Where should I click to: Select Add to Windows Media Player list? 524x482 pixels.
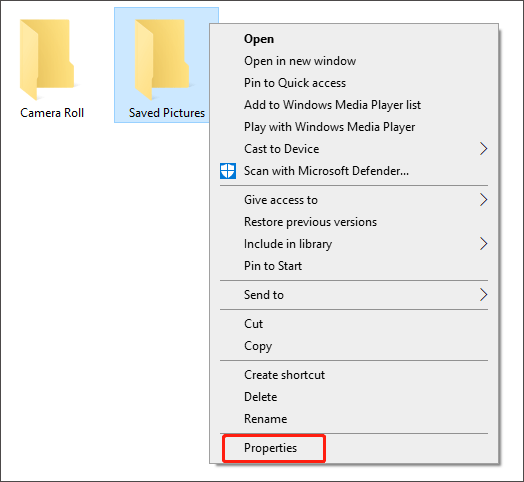pyautogui.click(x=332, y=105)
